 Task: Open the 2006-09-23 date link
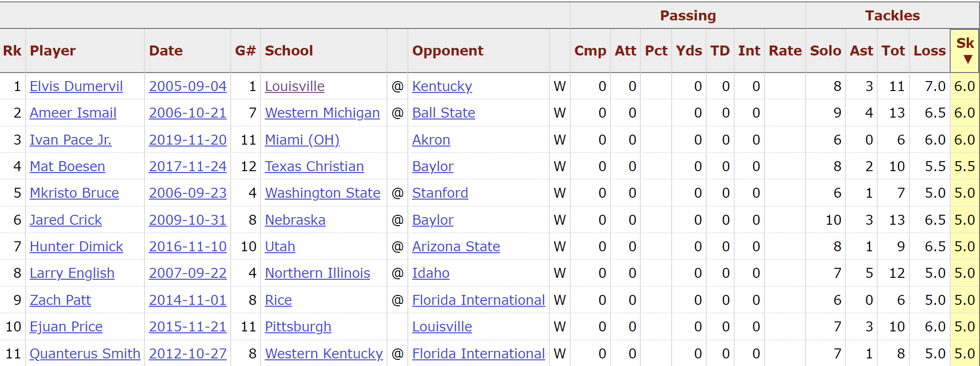[x=188, y=193]
